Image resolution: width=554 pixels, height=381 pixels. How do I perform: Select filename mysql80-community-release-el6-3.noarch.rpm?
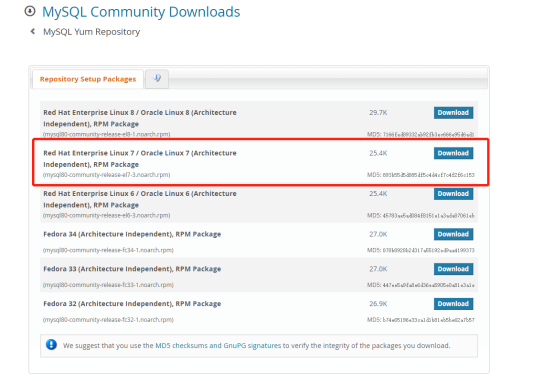pos(106,216)
